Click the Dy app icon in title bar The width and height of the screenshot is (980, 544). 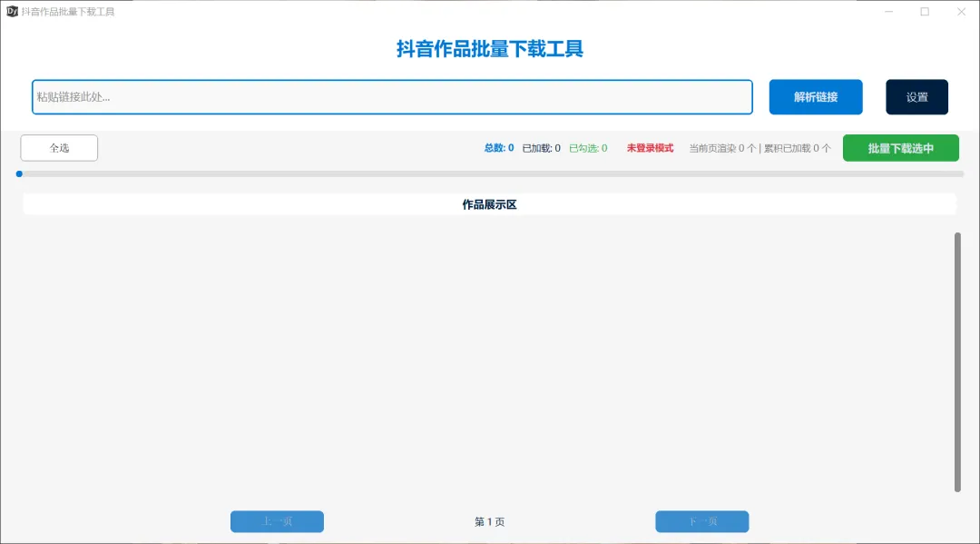click(x=12, y=11)
